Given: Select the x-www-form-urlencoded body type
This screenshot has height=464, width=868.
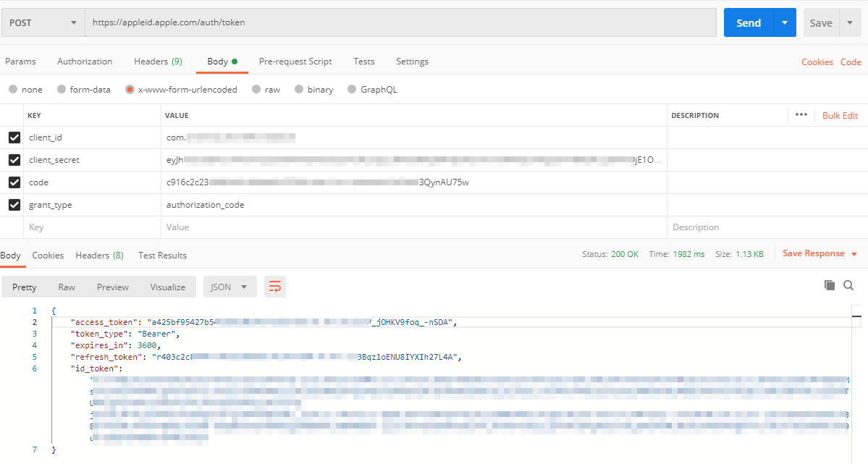Looking at the screenshot, I should pos(181,89).
